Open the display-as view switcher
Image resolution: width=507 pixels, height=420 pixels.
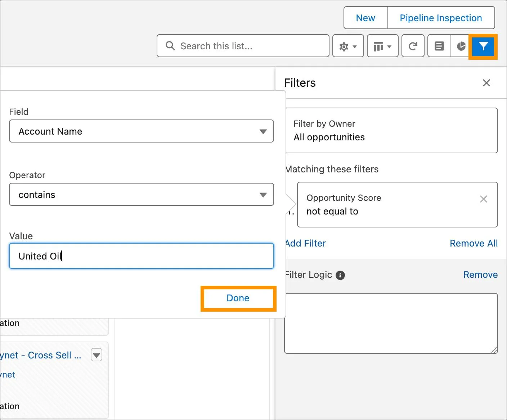coord(382,46)
